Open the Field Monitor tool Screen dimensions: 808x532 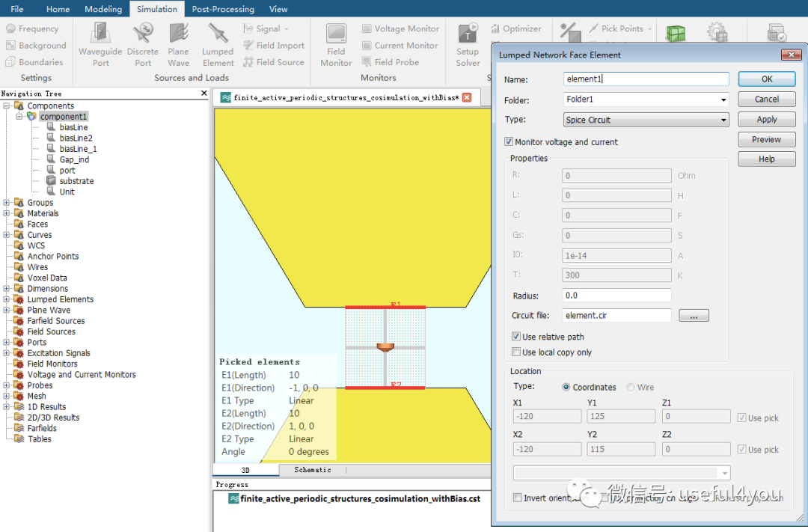[x=336, y=46]
